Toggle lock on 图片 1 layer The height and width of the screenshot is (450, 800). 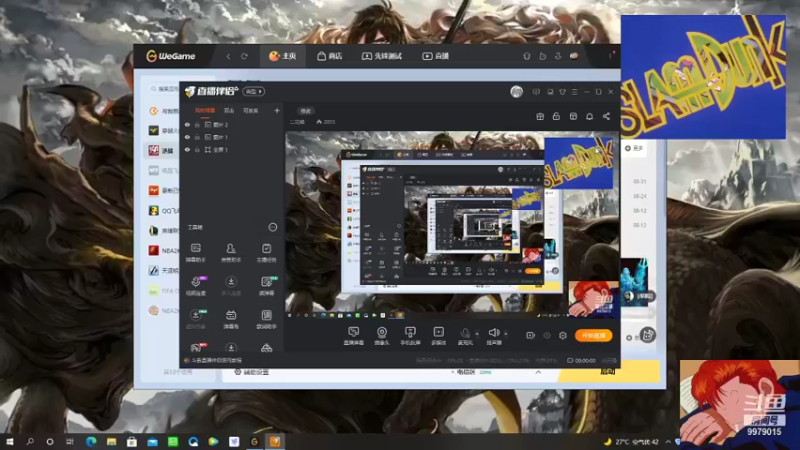tap(197, 137)
